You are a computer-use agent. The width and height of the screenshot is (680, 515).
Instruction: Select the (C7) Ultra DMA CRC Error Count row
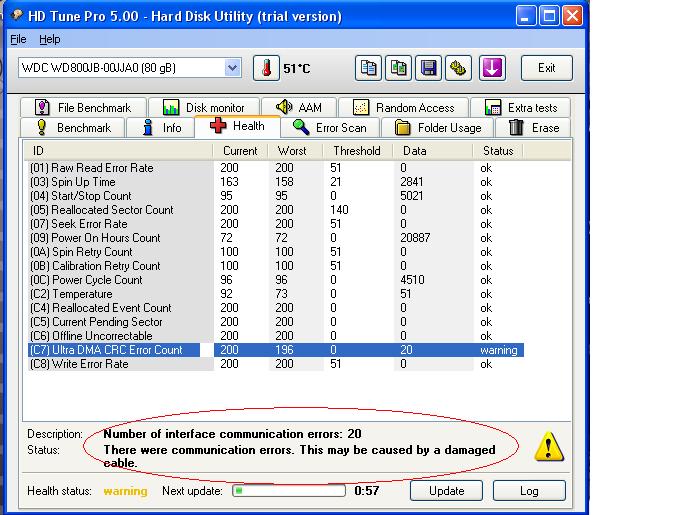[276, 350]
